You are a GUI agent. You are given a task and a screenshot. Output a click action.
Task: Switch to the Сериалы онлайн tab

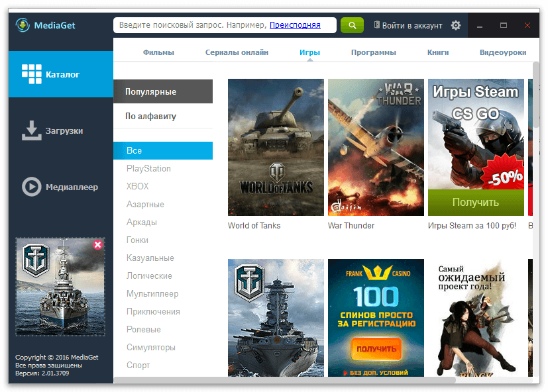(x=237, y=52)
